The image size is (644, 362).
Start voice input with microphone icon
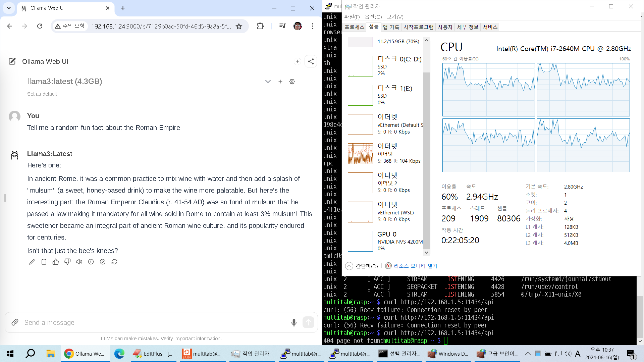[294, 322]
